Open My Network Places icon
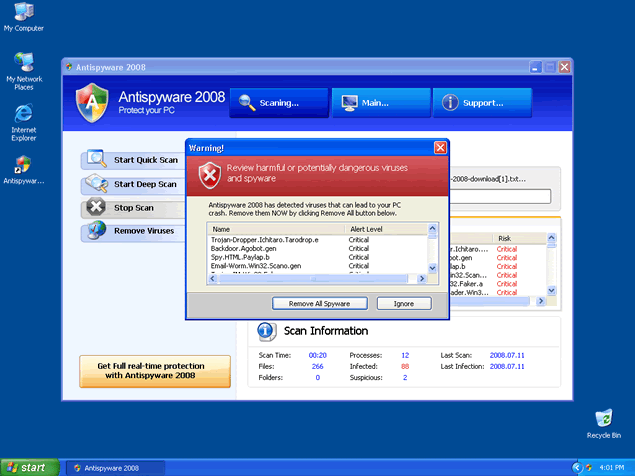 23,65
